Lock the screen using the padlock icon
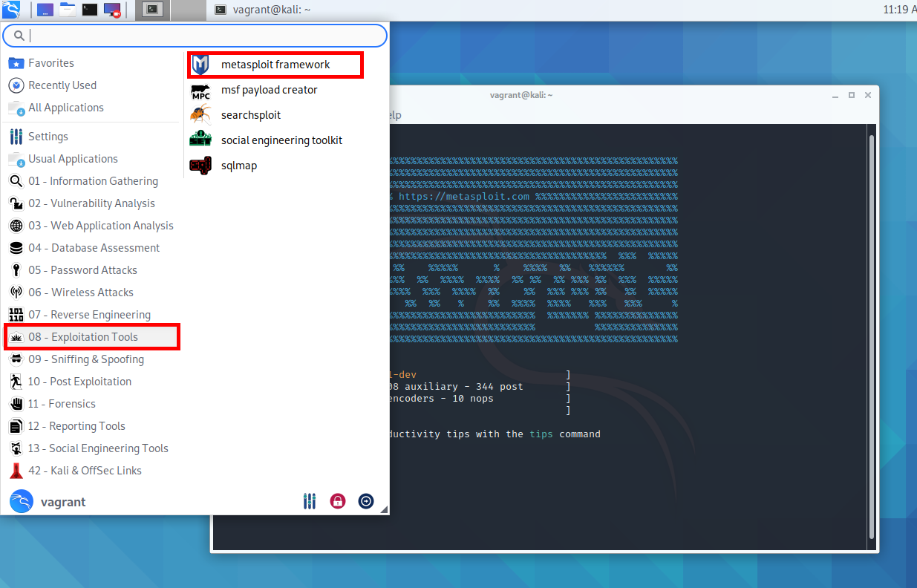The image size is (917, 588). tap(338, 501)
